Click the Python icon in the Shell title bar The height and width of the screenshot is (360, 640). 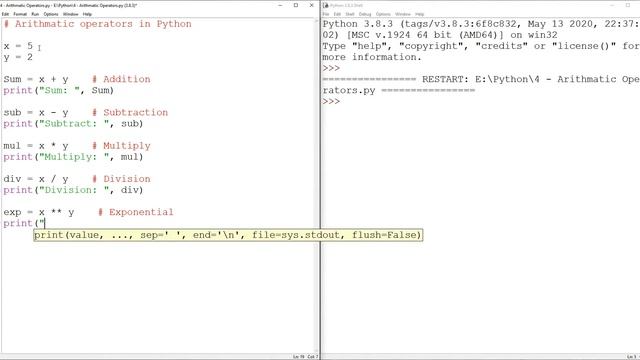click(x=326, y=5)
